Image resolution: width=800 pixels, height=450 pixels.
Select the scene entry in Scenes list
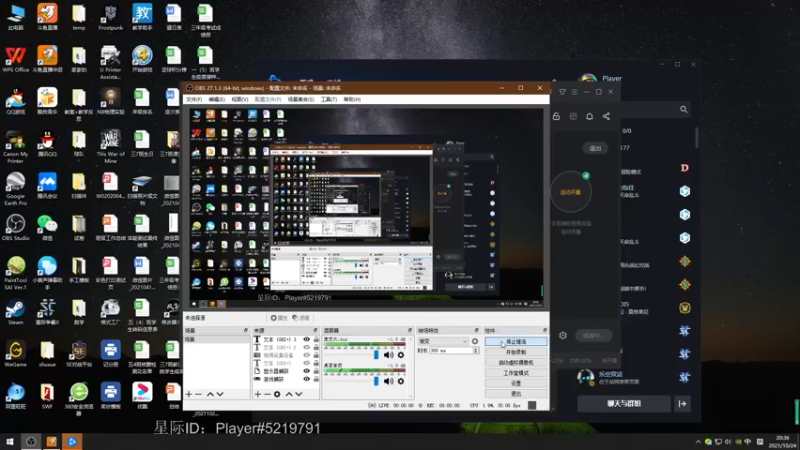tap(217, 339)
